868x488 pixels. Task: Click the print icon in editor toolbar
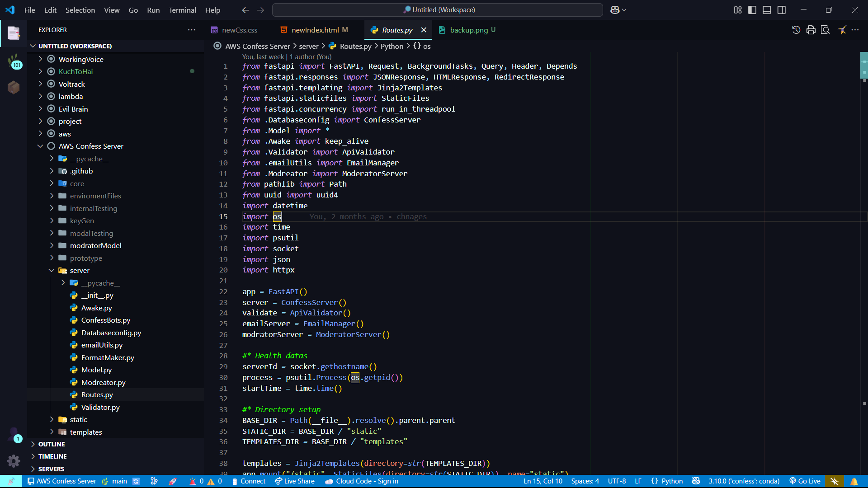(811, 30)
